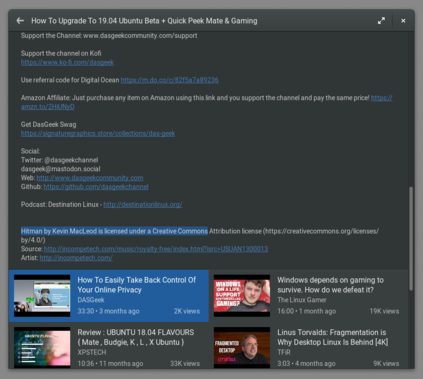Click Support the Channel dasgeekcommunity.com/support text
423x379 pixels.
[109, 36]
